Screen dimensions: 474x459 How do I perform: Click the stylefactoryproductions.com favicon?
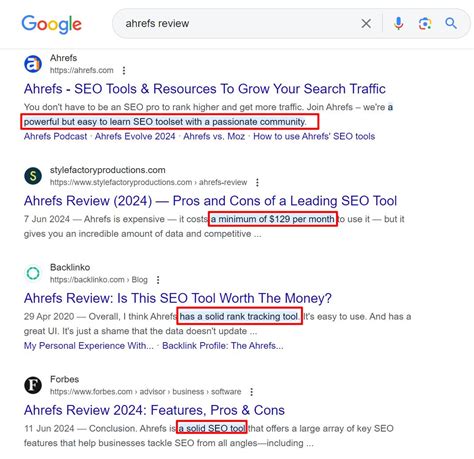tap(33, 176)
